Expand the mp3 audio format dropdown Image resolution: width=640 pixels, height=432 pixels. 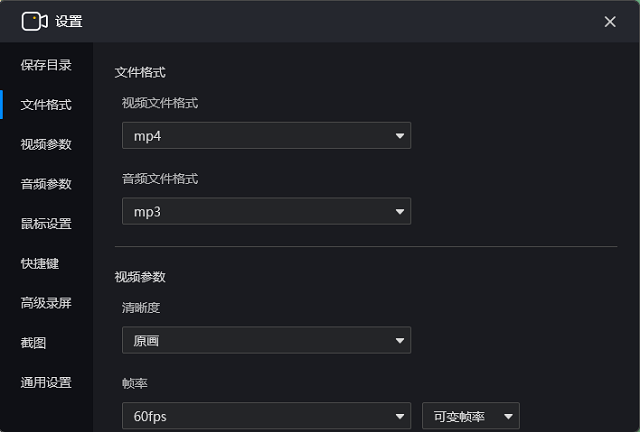266,212
